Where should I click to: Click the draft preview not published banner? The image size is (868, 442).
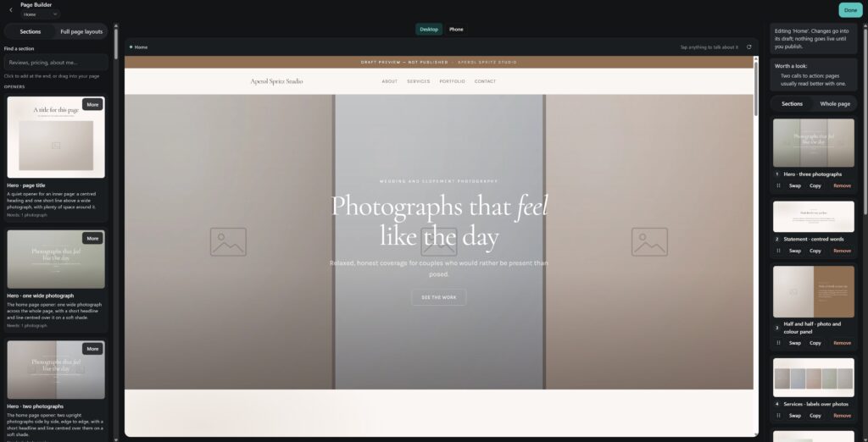(x=439, y=62)
